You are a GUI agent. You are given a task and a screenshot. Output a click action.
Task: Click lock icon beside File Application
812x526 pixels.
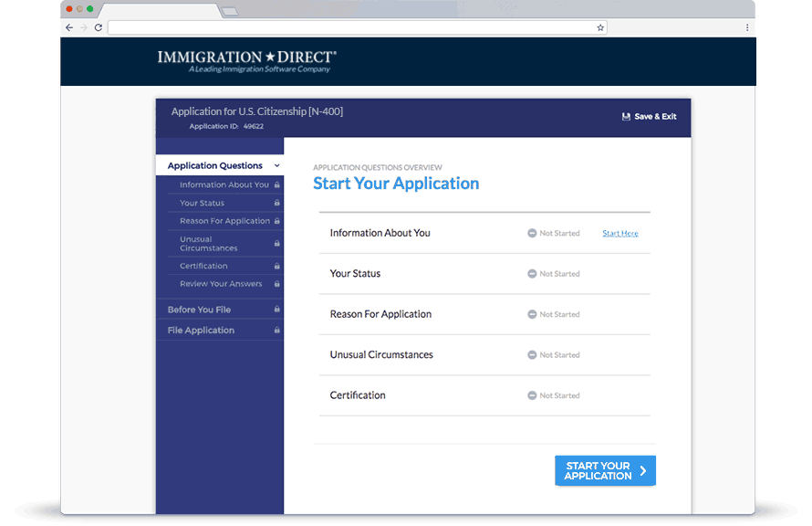pos(277,330)
